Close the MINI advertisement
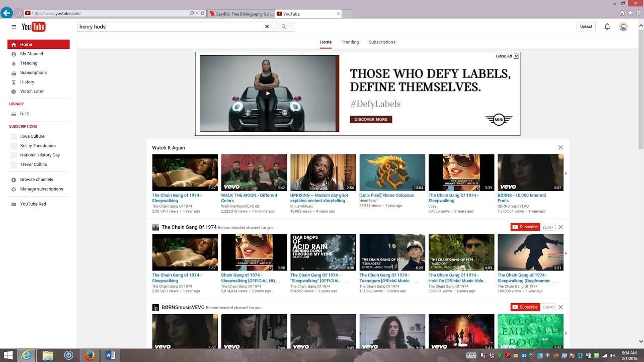Image resolution: width=644 pixels, height=362 pixels. (516, 56)
